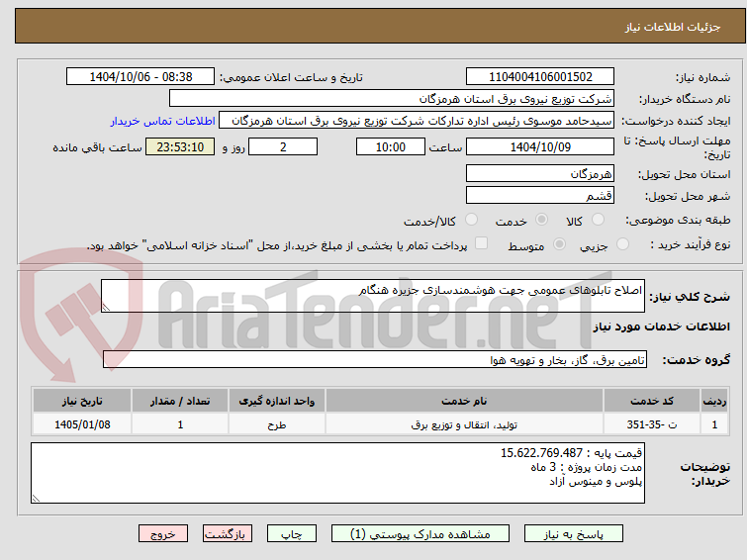Click the announcement date field 1404/10/06 - 08:38

(x=140, y=77)
